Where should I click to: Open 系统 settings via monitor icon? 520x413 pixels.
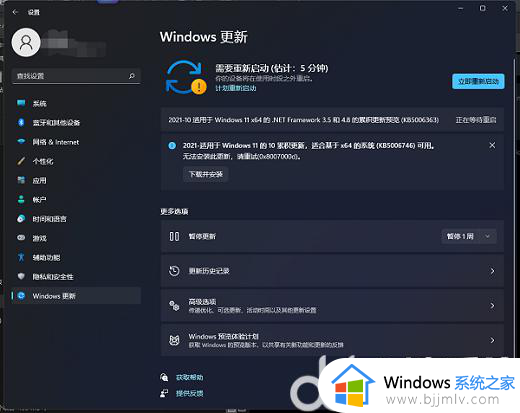pos(21,103)
